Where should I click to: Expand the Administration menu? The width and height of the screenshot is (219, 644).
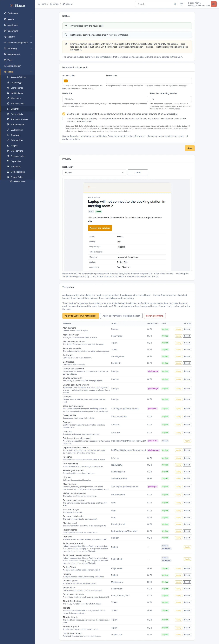point(18,66)
